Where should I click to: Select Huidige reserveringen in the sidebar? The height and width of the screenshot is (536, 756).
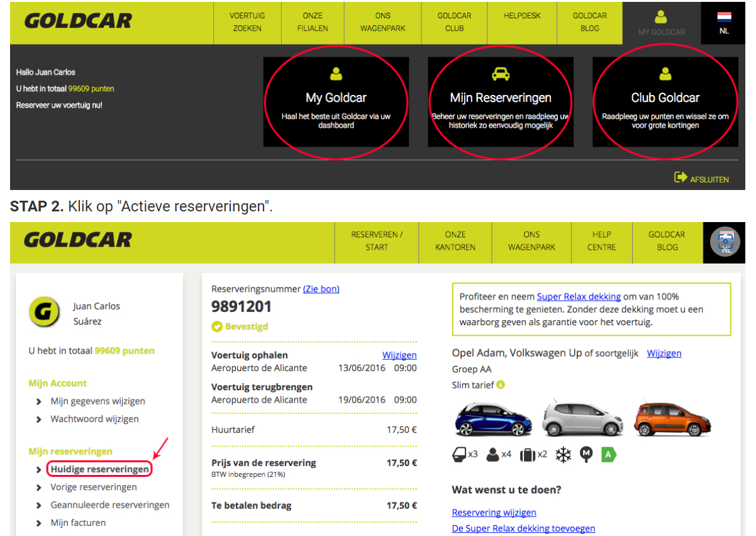click(100, 469)
